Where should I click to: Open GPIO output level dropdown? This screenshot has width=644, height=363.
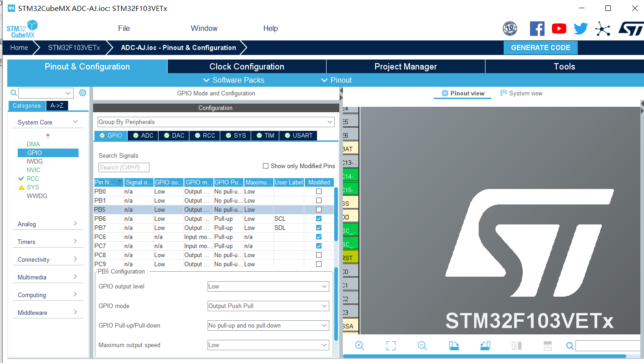tap(268, 286)
